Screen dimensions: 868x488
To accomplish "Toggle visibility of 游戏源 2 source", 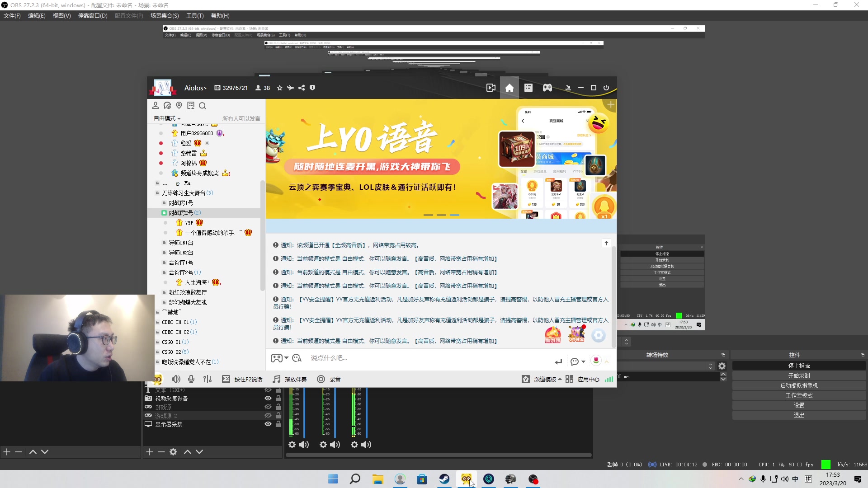I will point(268,416).
